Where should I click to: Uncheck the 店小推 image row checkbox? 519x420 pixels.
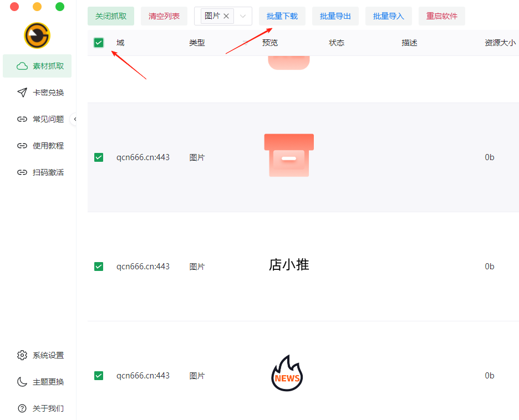[x=98, y=266]
